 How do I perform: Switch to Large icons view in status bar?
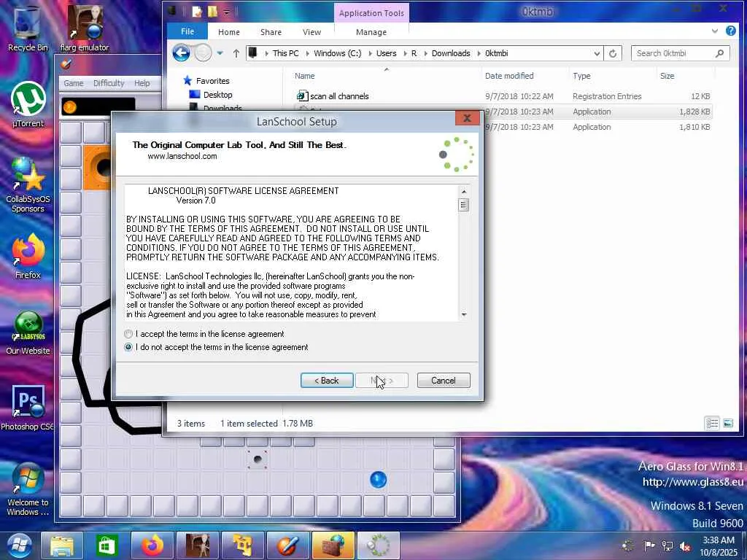click(728, 423)
